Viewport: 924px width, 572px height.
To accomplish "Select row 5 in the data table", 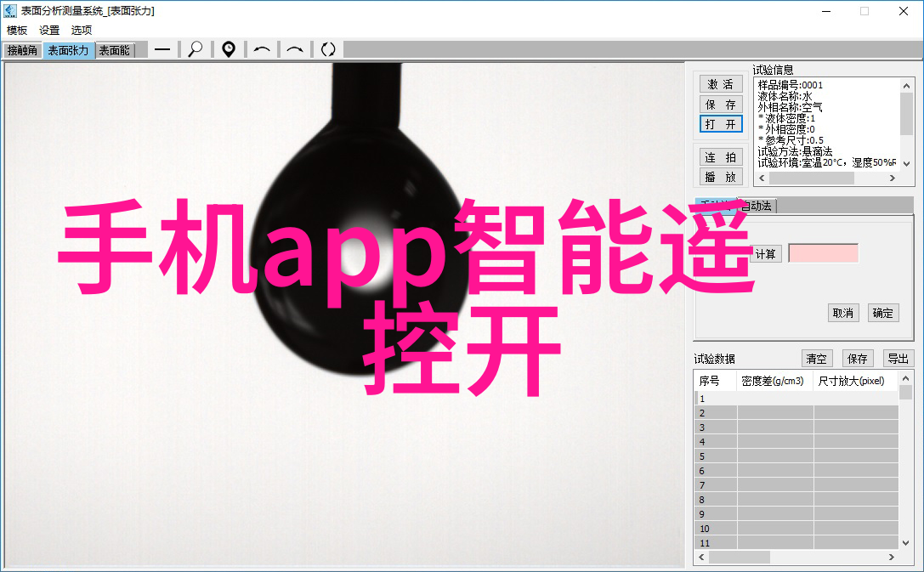I will (x=796, y=456).
